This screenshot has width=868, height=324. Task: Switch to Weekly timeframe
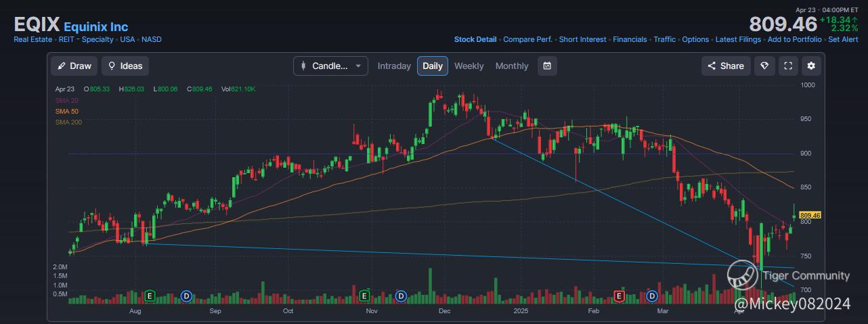coord(469,66)
